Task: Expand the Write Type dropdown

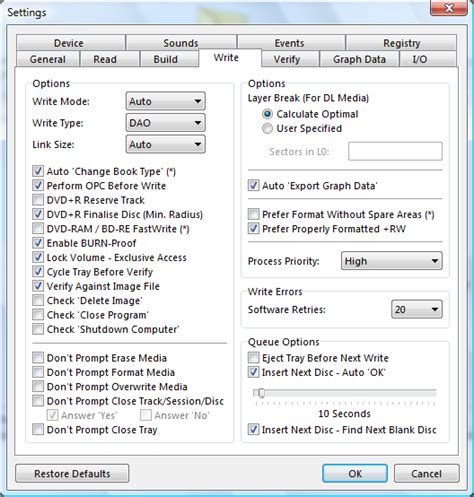Action: coord(165,123)
